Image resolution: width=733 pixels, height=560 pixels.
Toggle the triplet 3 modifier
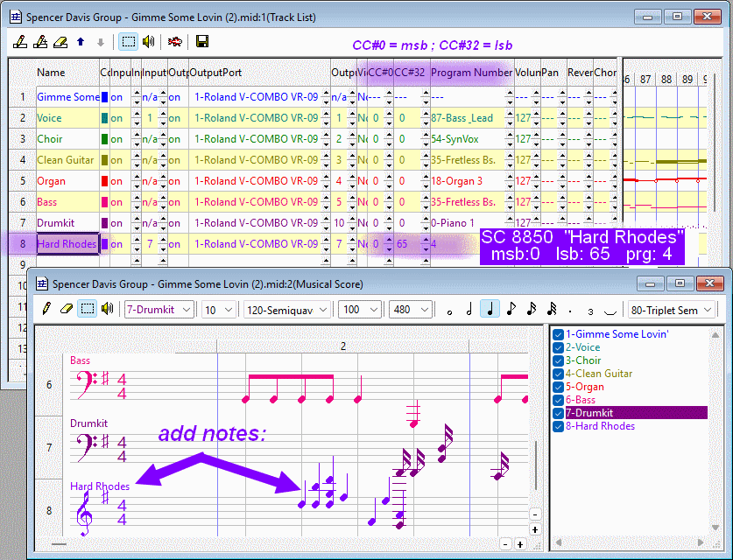pos(590,311)
